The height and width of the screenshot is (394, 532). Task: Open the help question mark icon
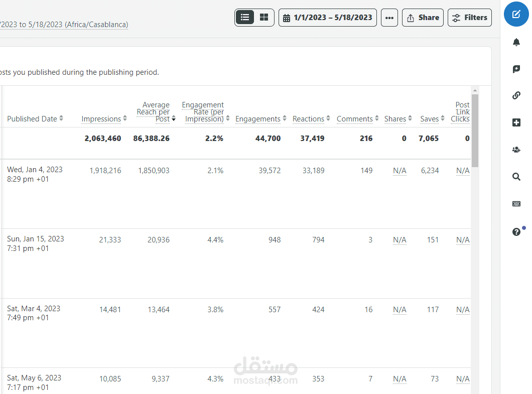tap(516, 232)
